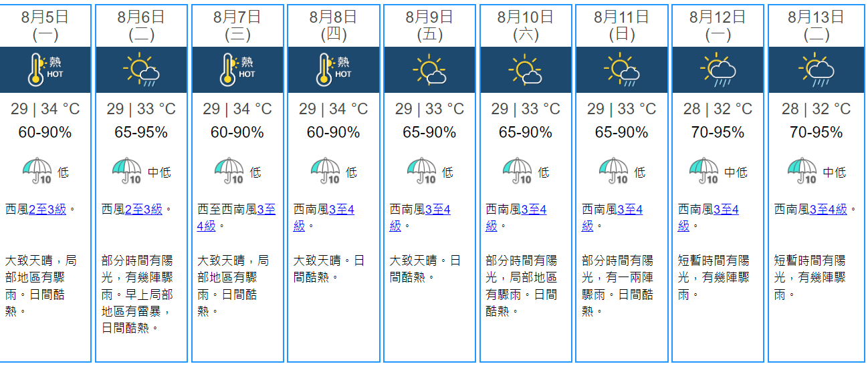Image resolution: width=868 pixels, height=366 pixels.
Task: Click the 29 | 33 °C temperature for 8月11日
Action: point(621,109)
